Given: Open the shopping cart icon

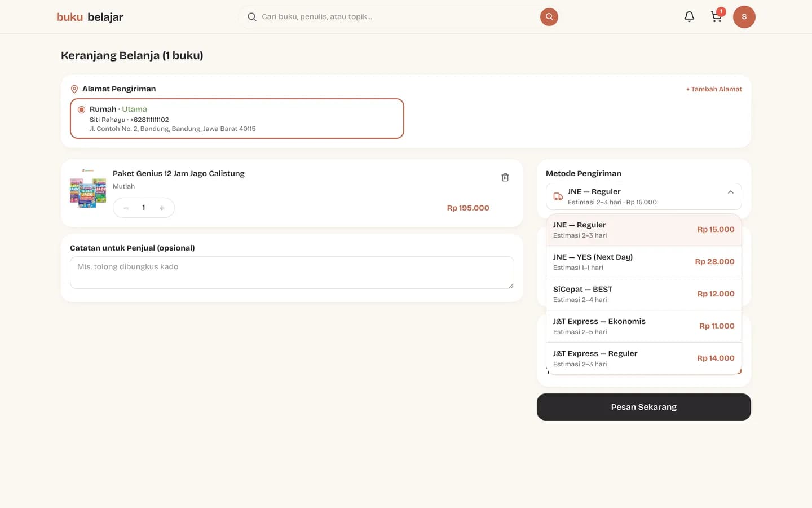Looking at the screenshot, I should coord(717,17).
